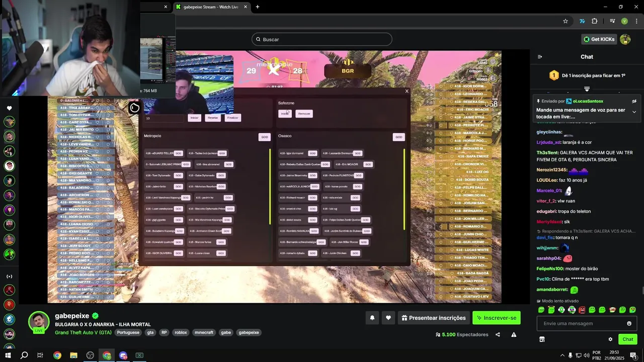Toggle GOD for whole Metropole team

pos(264,137)
